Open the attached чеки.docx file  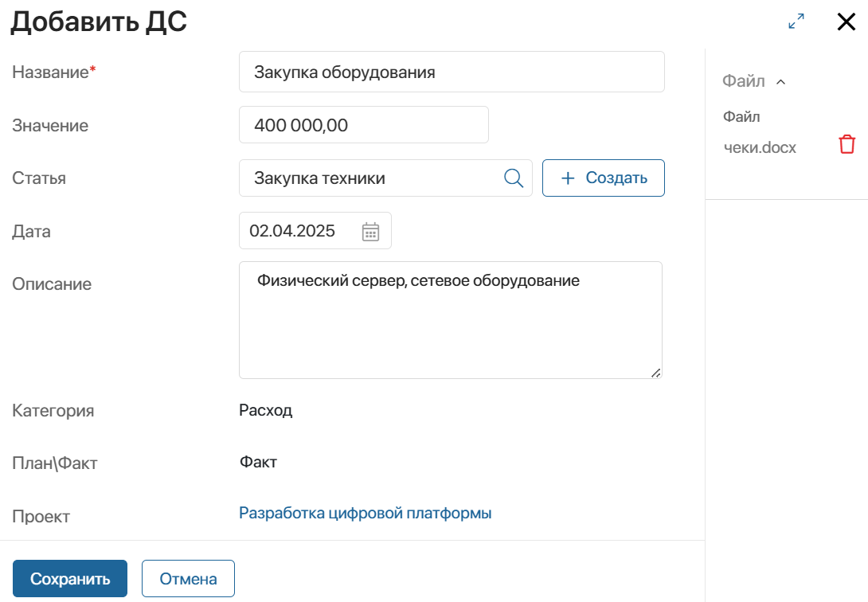[759, 147]
